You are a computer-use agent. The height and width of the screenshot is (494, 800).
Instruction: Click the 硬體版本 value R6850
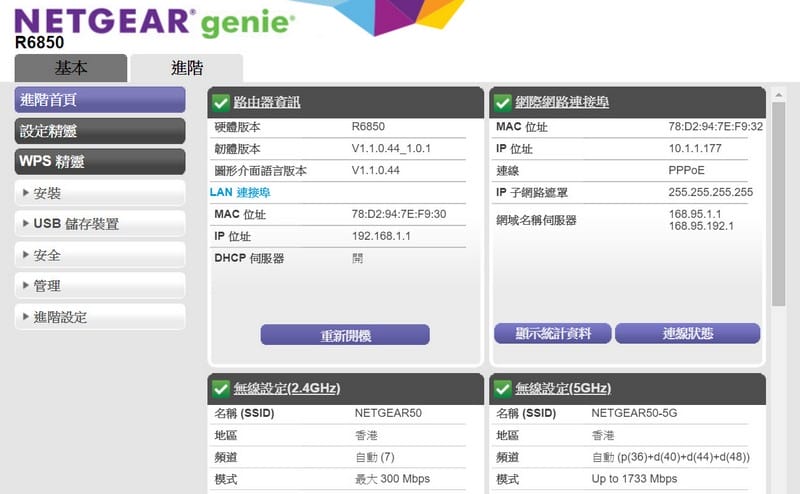click(368, 127)
